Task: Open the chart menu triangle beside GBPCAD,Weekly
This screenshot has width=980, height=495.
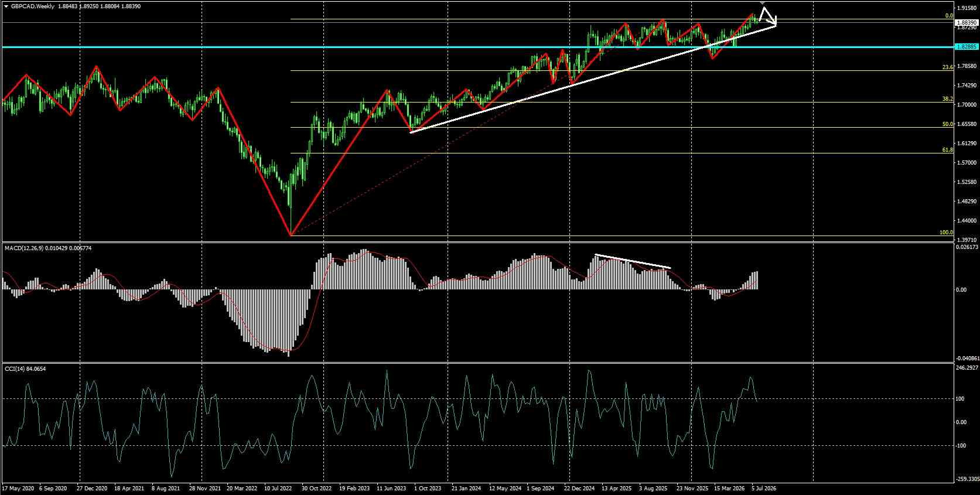Action: click(x=6, y=6)
